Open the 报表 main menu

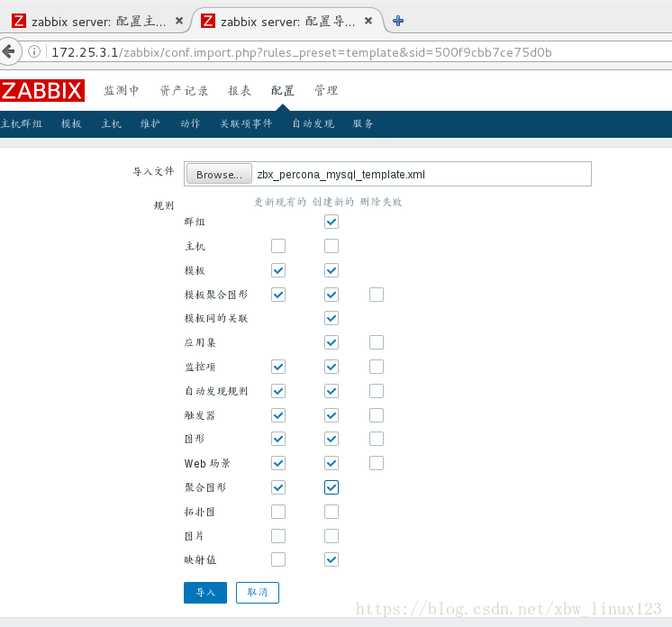240,90
